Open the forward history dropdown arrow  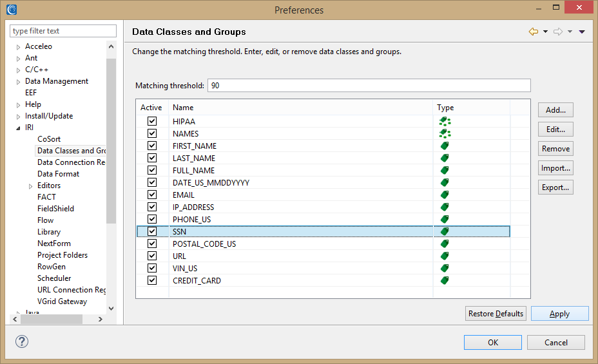pyautogui.click(x=570, y=32)
